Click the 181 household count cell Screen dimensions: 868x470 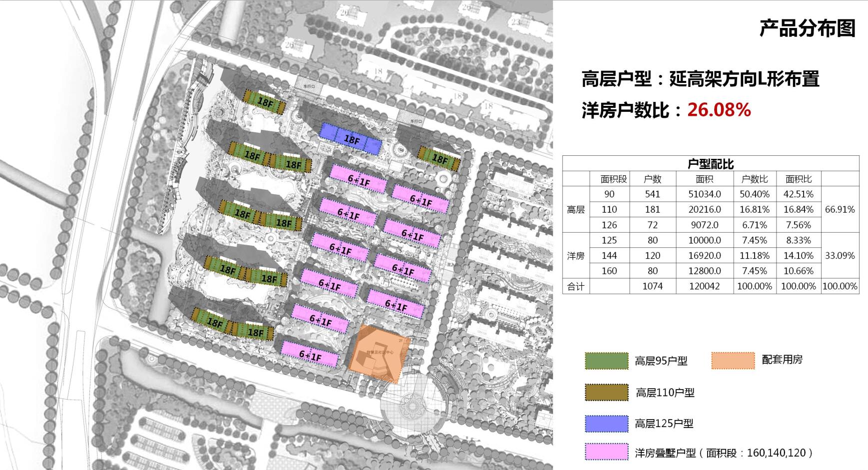652,210
